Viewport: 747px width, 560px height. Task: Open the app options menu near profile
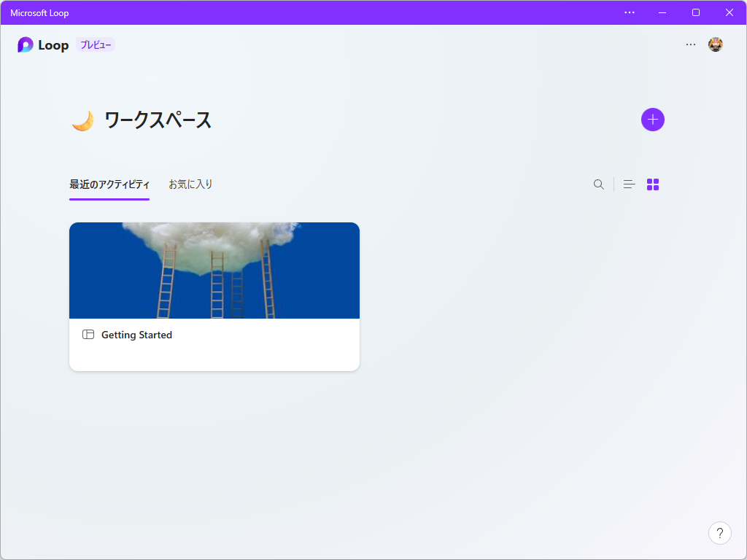pos(690,44)
